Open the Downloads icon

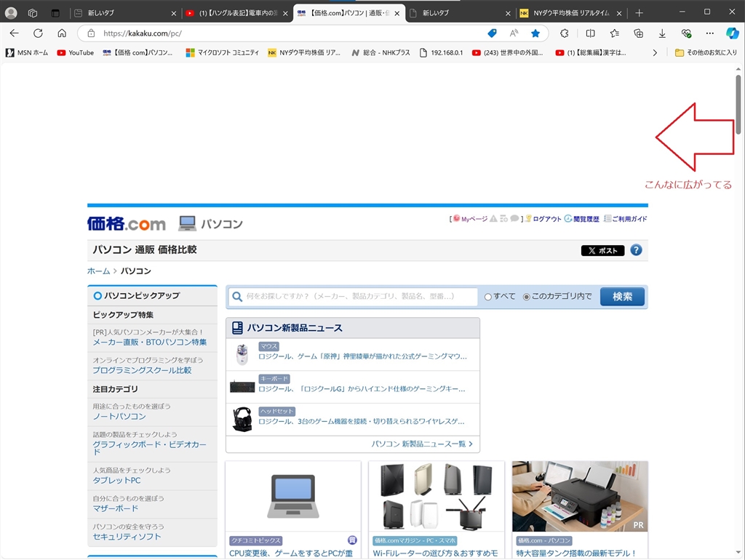(662, 33)
